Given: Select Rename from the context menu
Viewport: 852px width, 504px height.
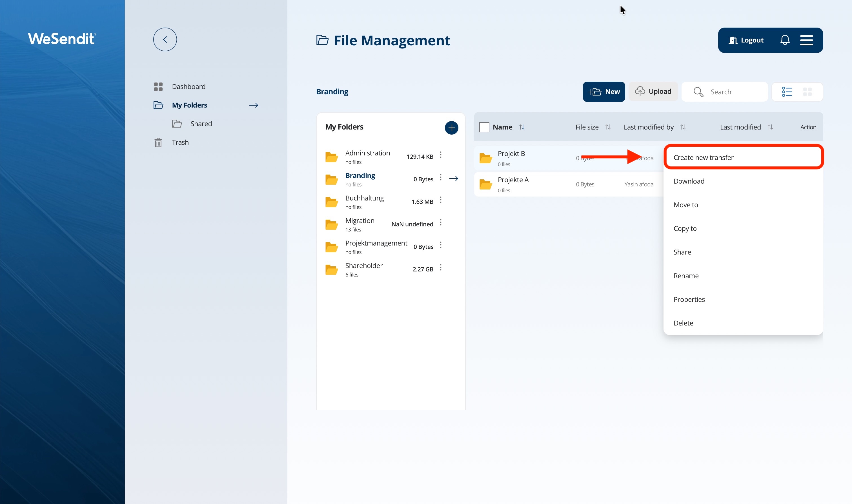Looking at the screenshot, I should (x=685, y=276).
